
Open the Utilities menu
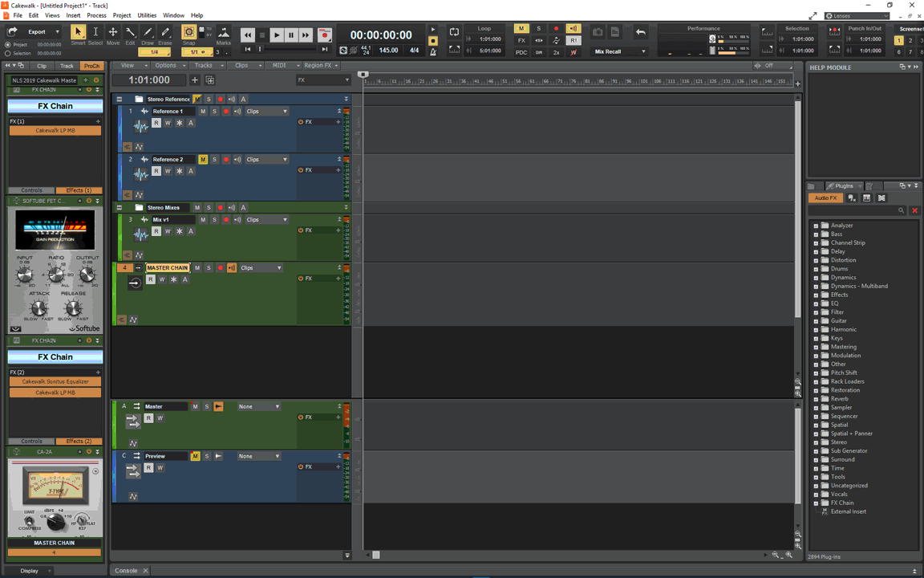click(147, 15)
